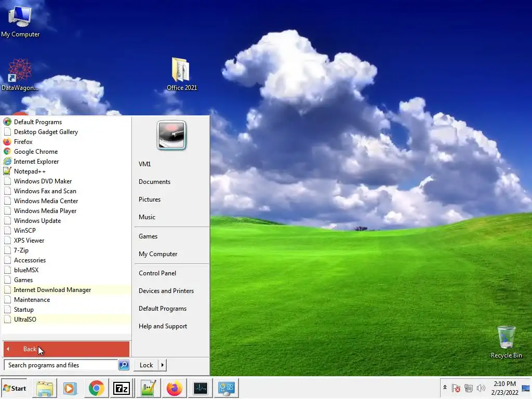Open Default Programs in the right pane
532x399 pixels.
[171, 309]
